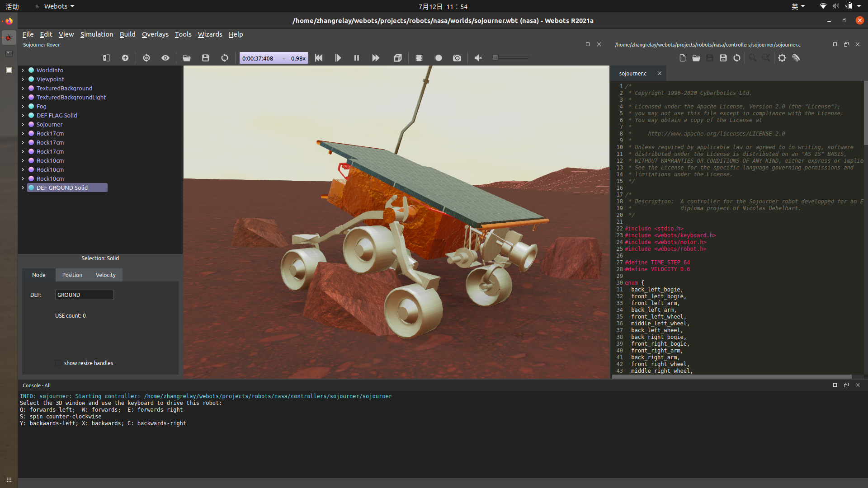This screenshot has width=868, height=488.
Task: Pause the running simulation
Action: tap(357, 58)
